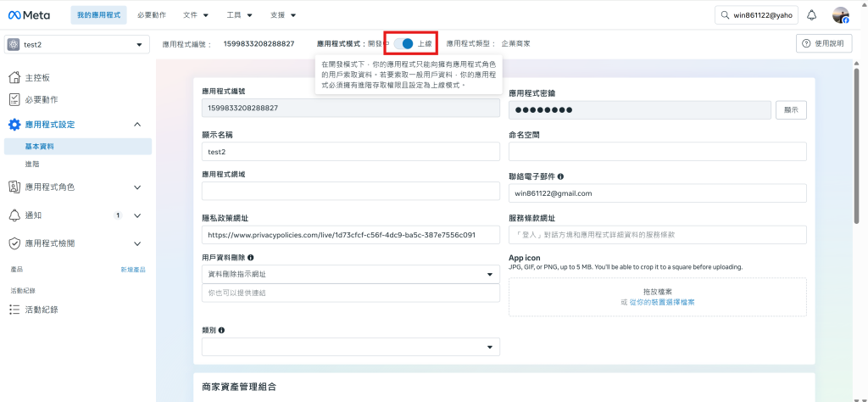Toggle app mode switch to 上線
The height and width of the screenshot is (402, 868).
[404, 43]
